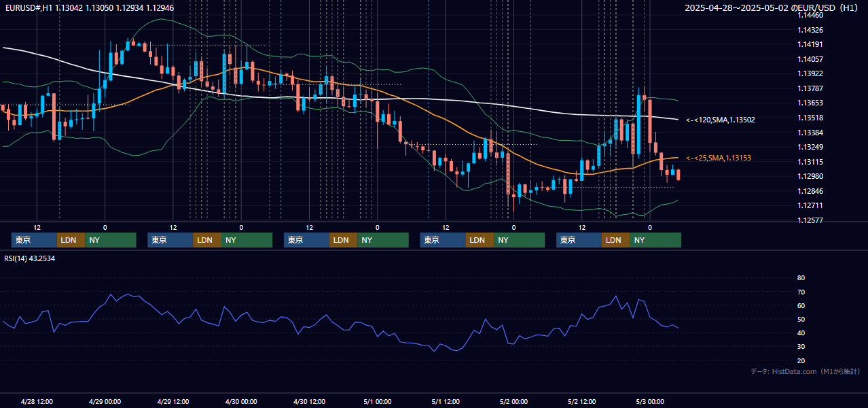Click price axis value 1.12980
The image size is (868, 408).
(810, 176)
